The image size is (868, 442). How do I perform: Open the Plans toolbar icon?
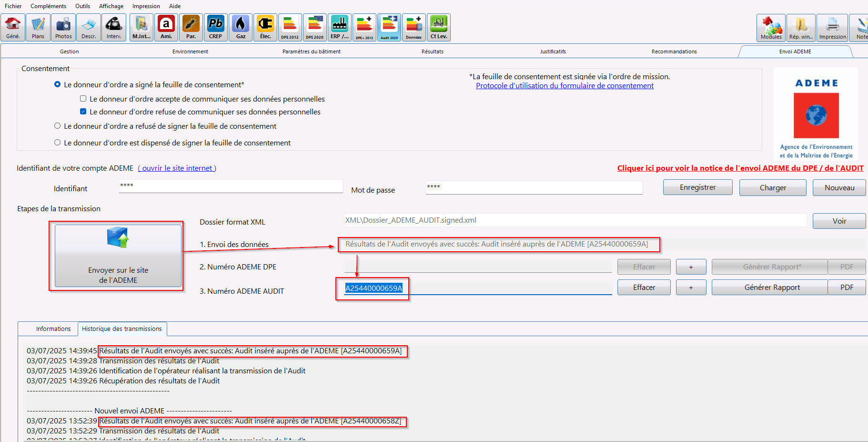(38, 28)
